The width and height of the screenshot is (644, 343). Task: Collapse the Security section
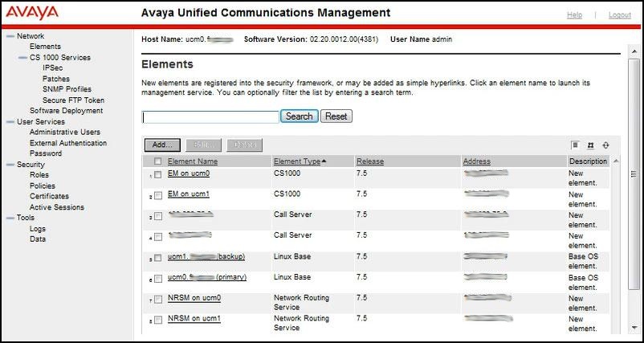point(10,165)
